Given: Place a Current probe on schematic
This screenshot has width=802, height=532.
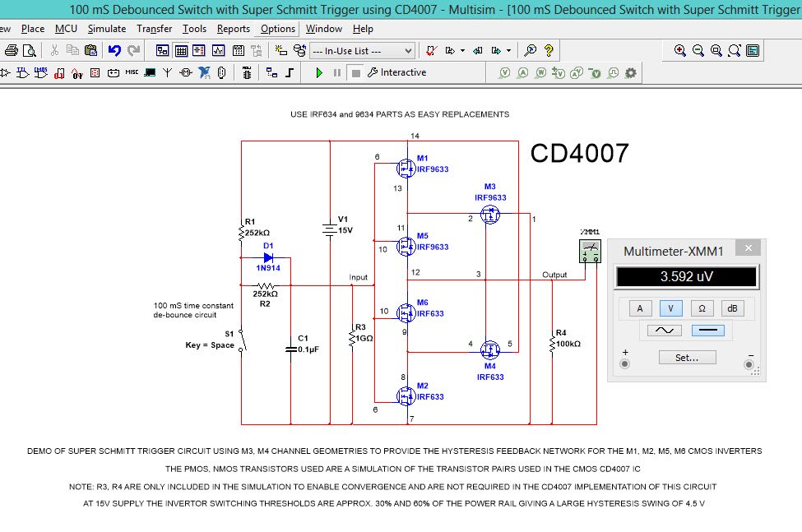Looking at the screenshot, I should pos(522,72).
